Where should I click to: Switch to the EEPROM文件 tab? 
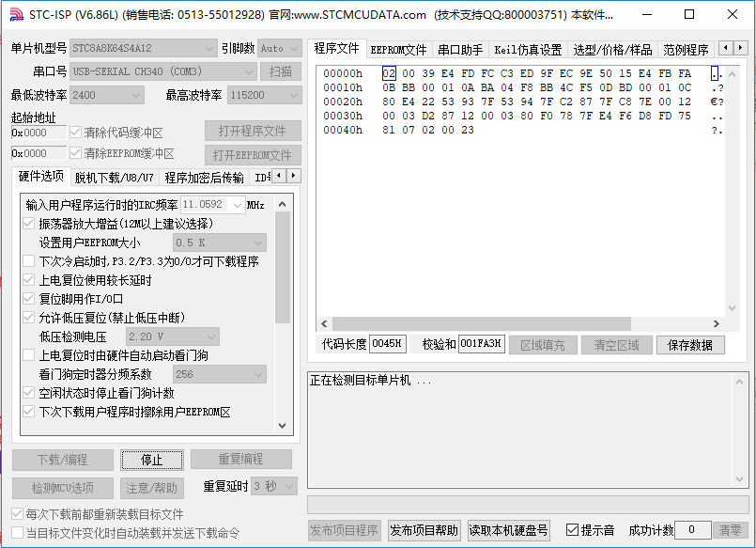click(x=398, y=50)
